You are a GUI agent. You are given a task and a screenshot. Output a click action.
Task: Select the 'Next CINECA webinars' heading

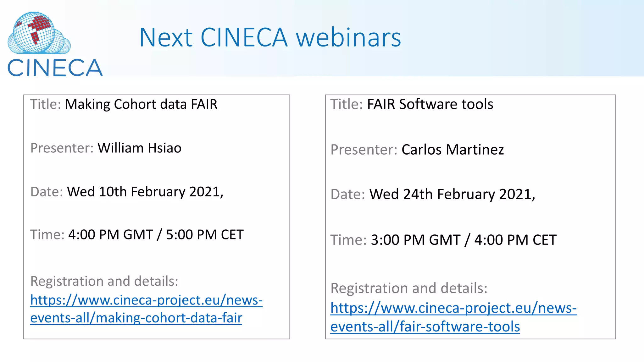point(270,37)
